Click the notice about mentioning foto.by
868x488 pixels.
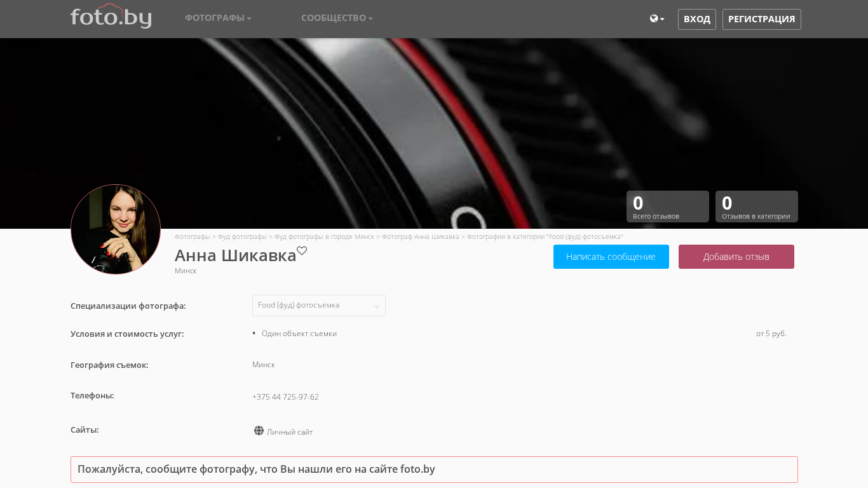coord(434,470)
